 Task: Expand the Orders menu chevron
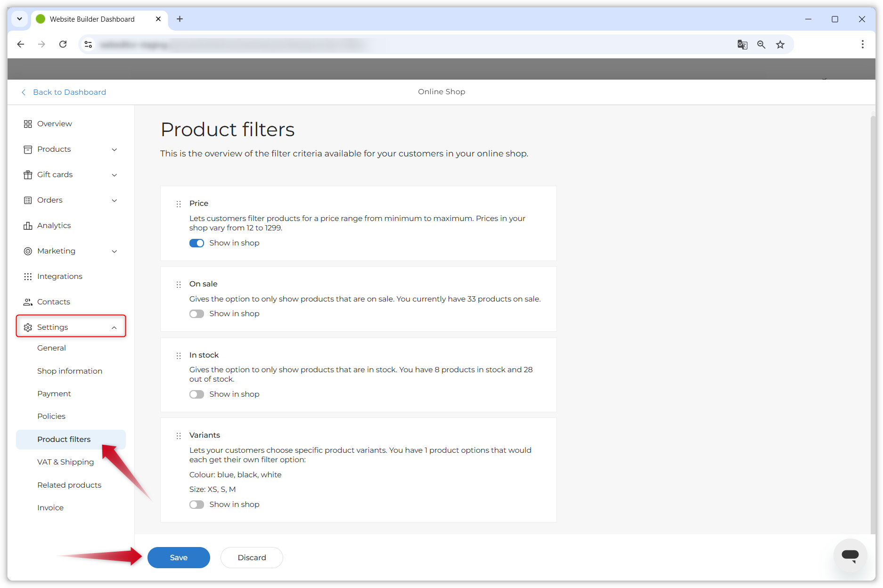click(x=114, y=200)
